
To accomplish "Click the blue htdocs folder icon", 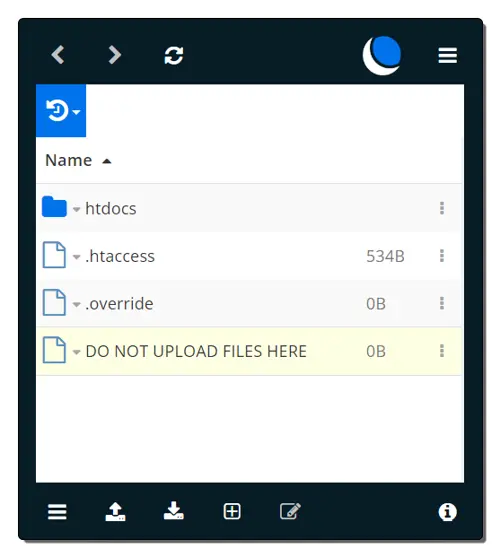I will (x=54, y=206).
